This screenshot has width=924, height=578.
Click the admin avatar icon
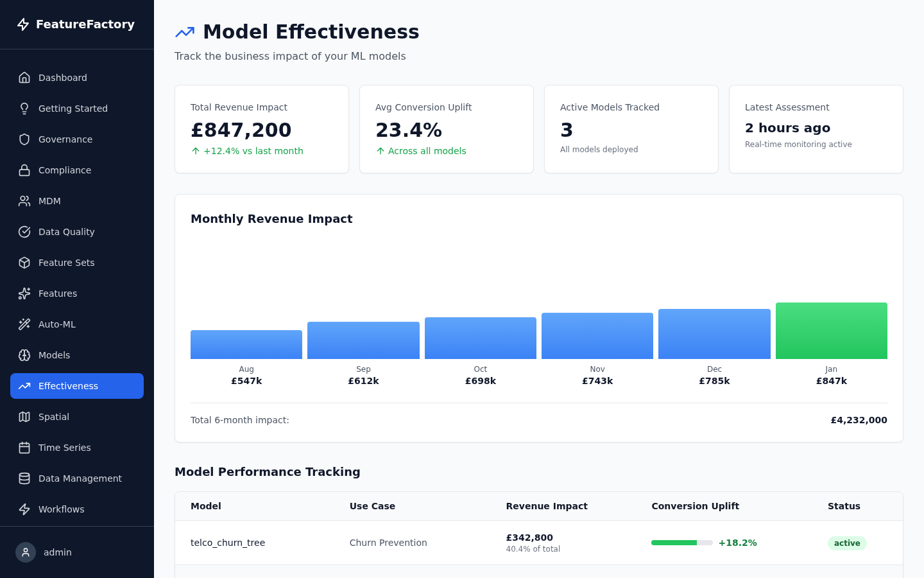point(26,552)
